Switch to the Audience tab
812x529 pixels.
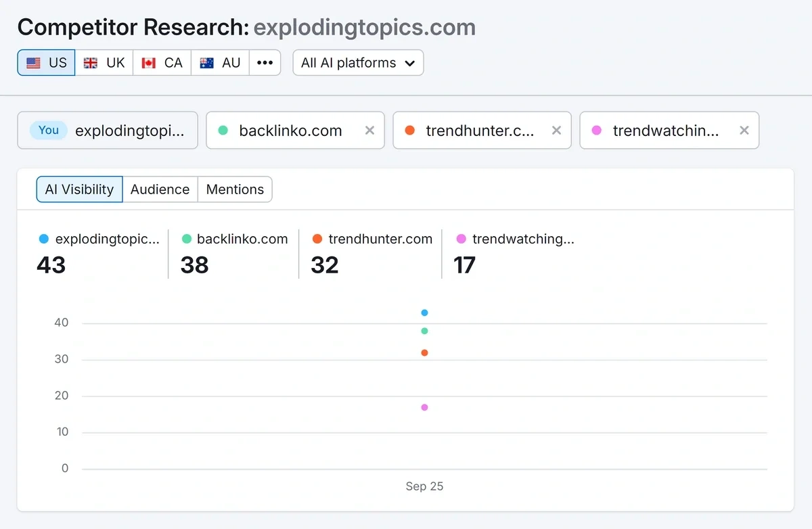pos(160,189)
